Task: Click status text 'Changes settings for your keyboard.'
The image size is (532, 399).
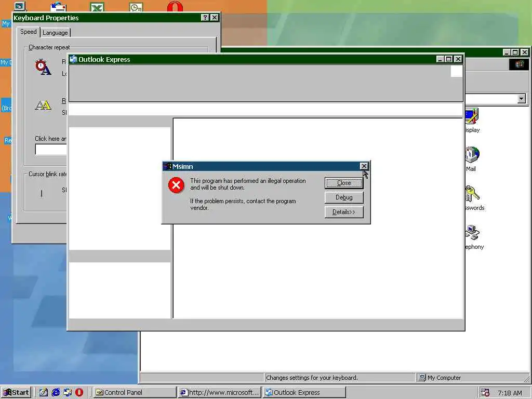Action: click(312, 378)
